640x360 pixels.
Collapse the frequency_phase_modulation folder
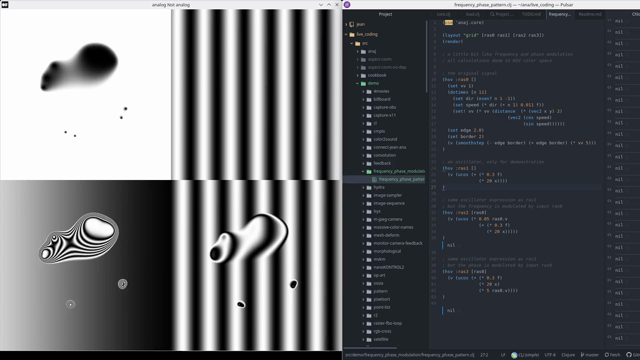point(363,171)
